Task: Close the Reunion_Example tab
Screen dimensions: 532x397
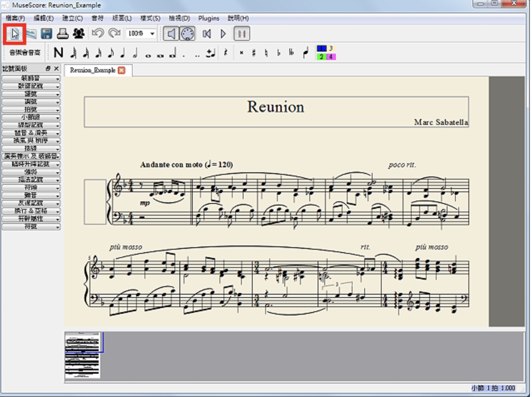Action: [122, 70]
